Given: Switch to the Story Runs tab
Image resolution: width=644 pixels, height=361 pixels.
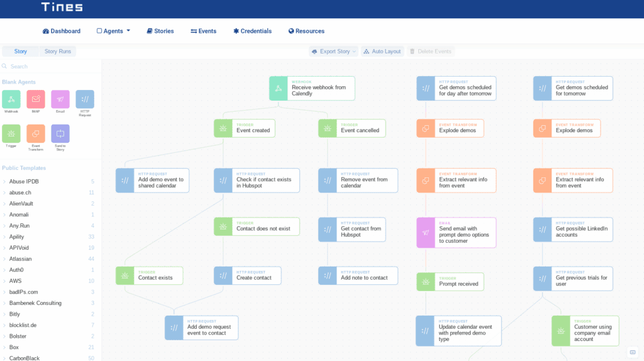Looking at the screenshot, I should pos(58,52).
